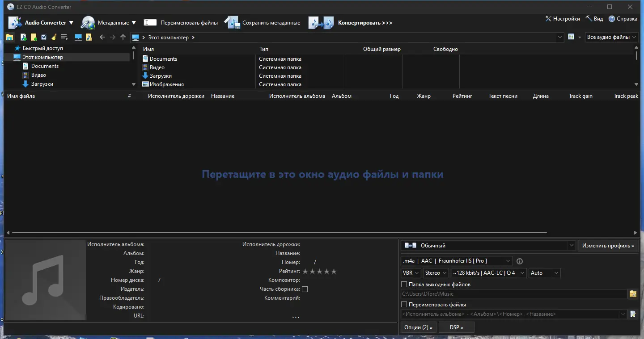Screen dimensions: 644x339
Task: Click the add folder icon
Action: click(x=34, y=38)
